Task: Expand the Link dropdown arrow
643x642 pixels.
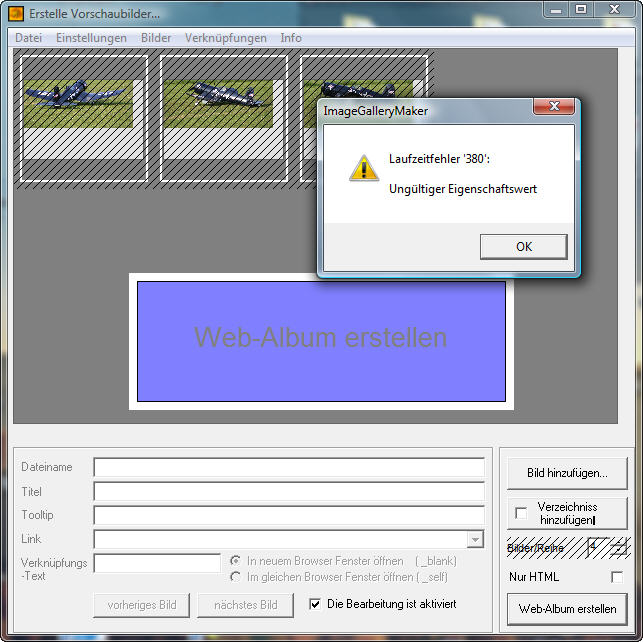Action: point(475,540)
